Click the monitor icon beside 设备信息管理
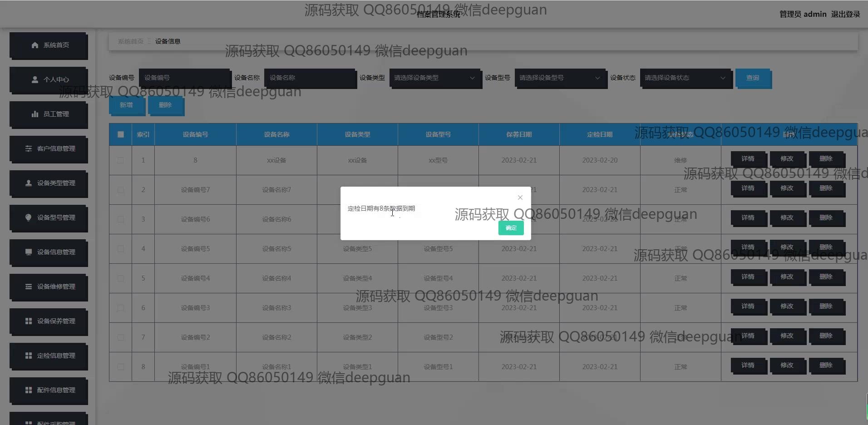Viewport: 868px width, 425px height. pyautogui.click(x=29, y=252)
